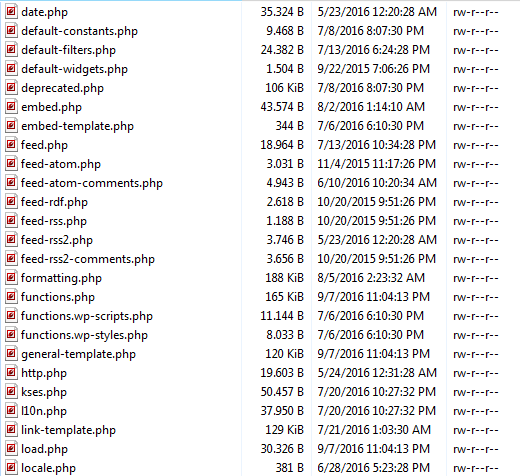
Task: Click the load.php file icon
Action: coord(11,449)
